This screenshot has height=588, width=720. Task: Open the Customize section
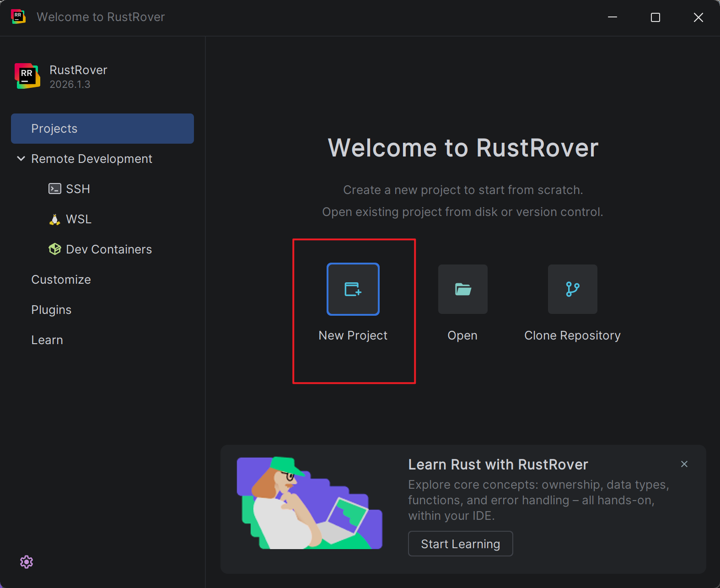102,280
